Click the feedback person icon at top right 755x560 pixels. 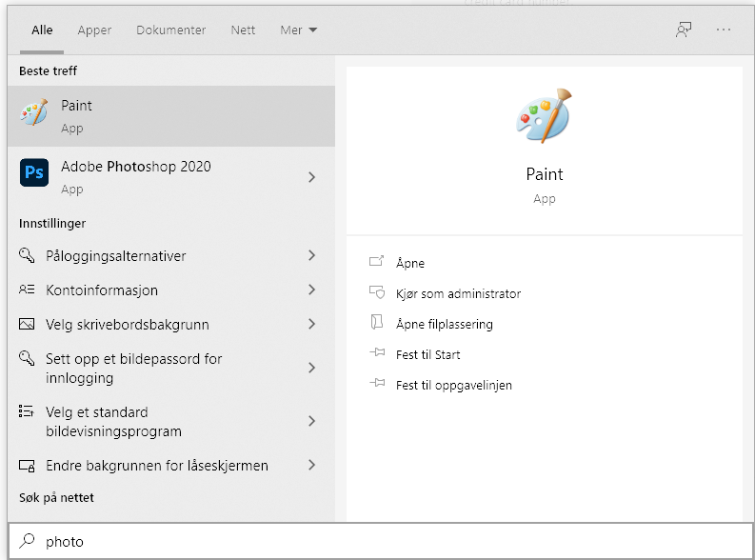pos(684,30)
